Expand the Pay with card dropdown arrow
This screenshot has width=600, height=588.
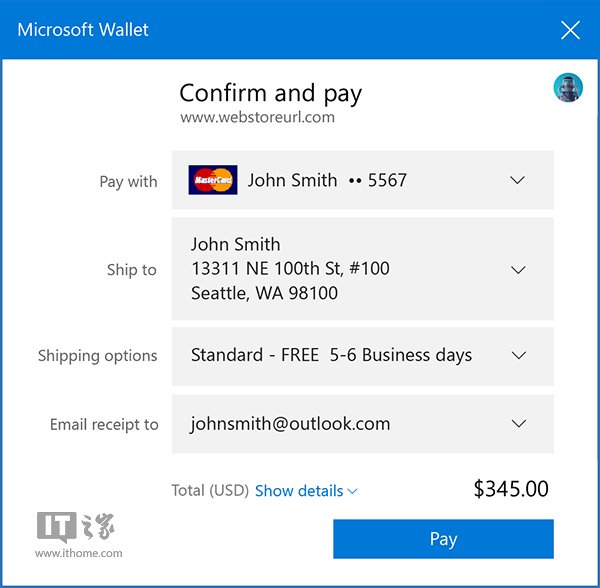point(517,180)
